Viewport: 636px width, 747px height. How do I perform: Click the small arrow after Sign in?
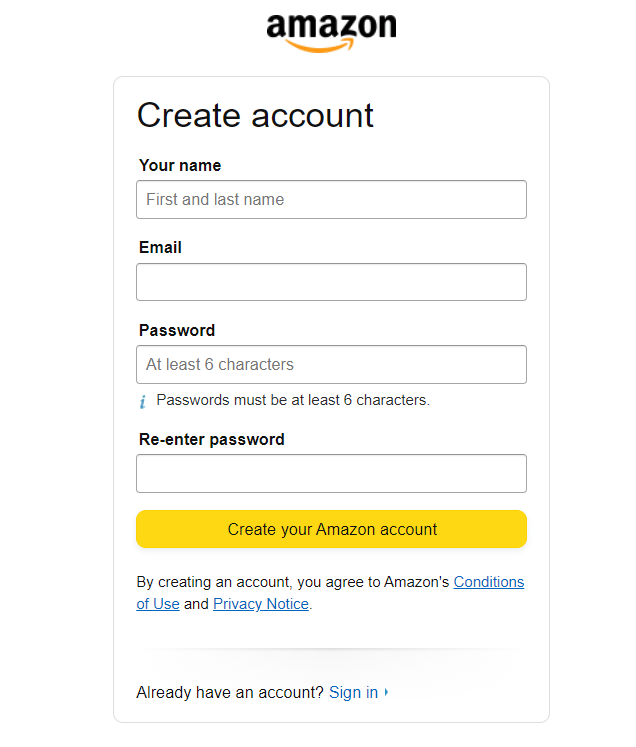(x=387, y=692)
